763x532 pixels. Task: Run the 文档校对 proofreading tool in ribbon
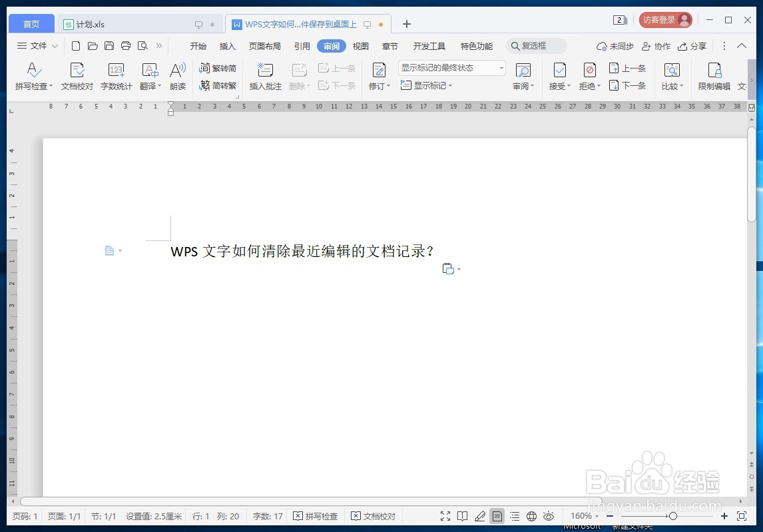click(77, 77)
